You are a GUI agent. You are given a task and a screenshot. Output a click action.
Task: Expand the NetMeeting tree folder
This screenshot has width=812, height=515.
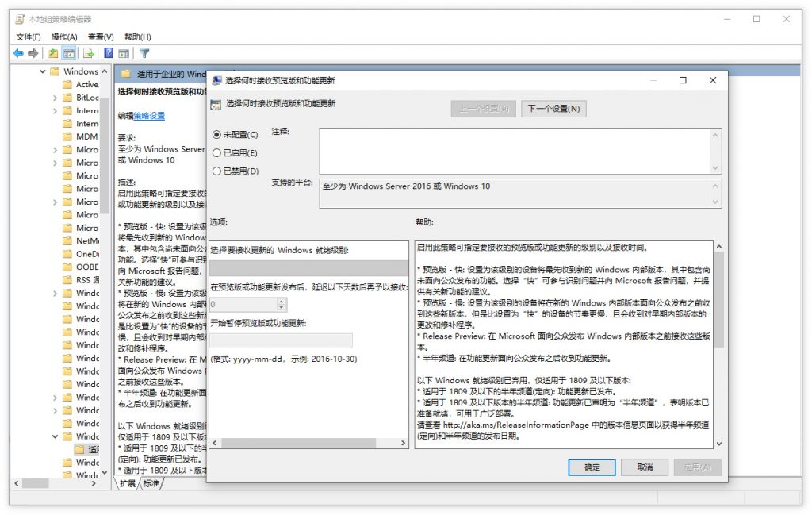point(56,240)
